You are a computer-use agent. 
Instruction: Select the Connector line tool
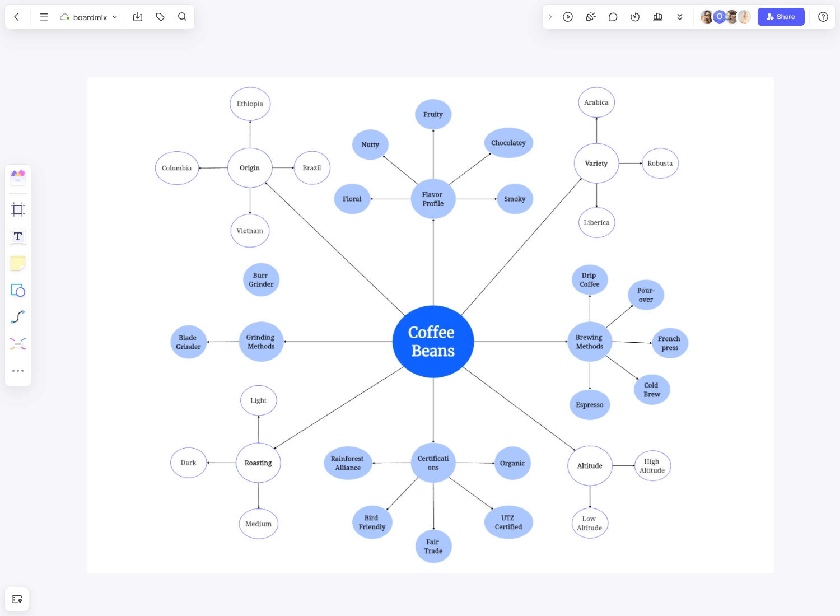tap(18, 317)
